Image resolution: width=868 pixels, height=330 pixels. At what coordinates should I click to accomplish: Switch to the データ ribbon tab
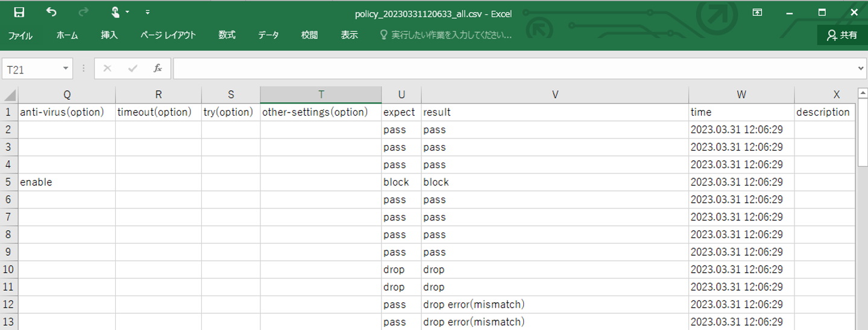(268, 36)
